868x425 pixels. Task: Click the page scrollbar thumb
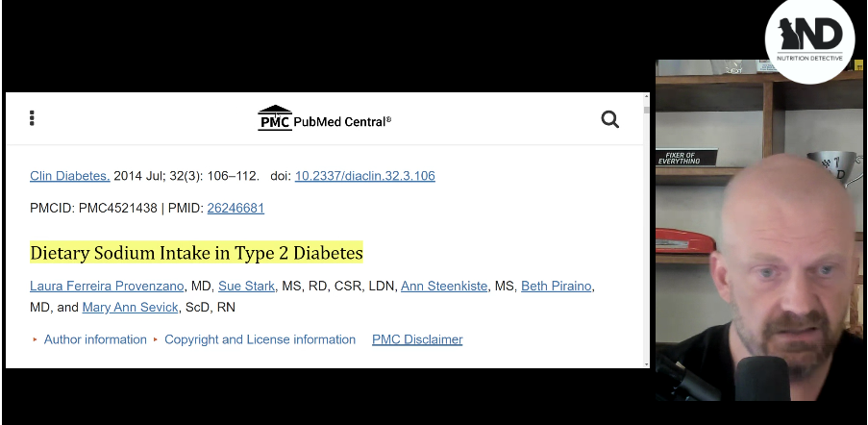coord(646,111)
